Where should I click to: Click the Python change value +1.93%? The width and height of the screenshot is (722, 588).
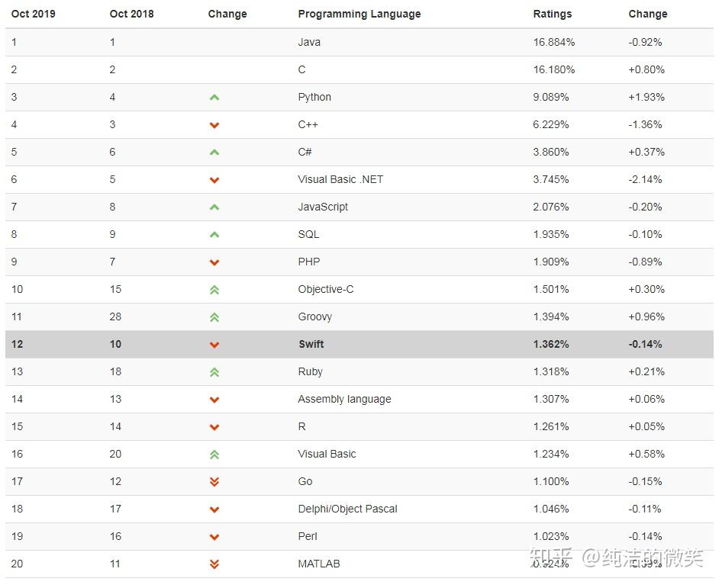tap(646, 97)
